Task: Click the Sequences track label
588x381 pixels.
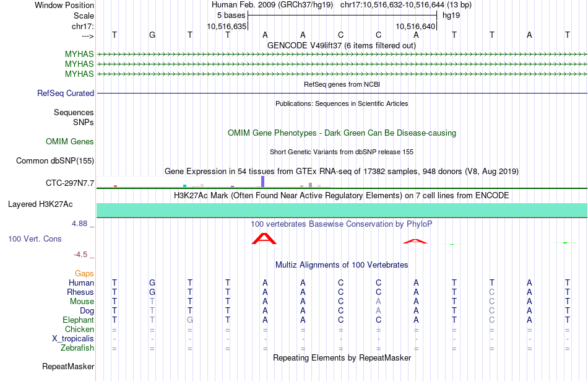Action: click(x=74, y=112)
